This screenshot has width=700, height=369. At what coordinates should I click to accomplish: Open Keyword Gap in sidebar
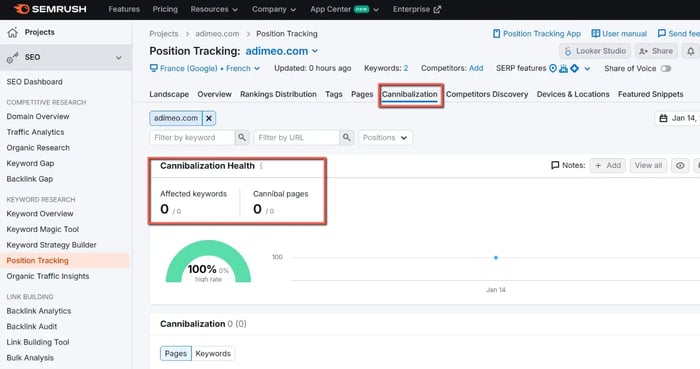coord(30,163)
